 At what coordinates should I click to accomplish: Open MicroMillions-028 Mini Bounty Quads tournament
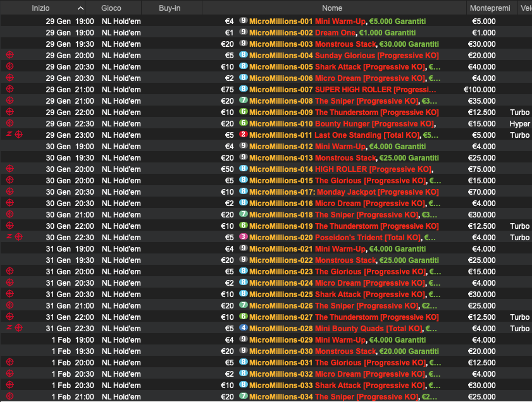tap(343, 329)
